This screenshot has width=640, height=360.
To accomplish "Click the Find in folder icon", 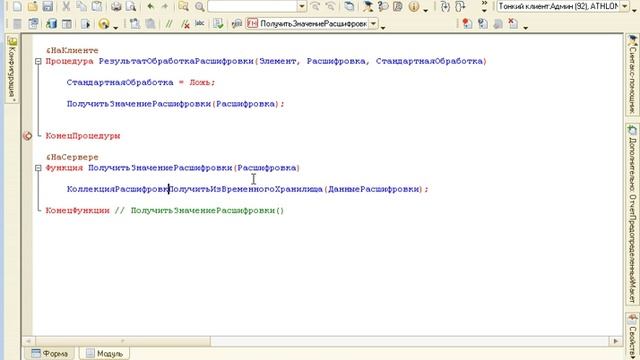I will 184,7.
